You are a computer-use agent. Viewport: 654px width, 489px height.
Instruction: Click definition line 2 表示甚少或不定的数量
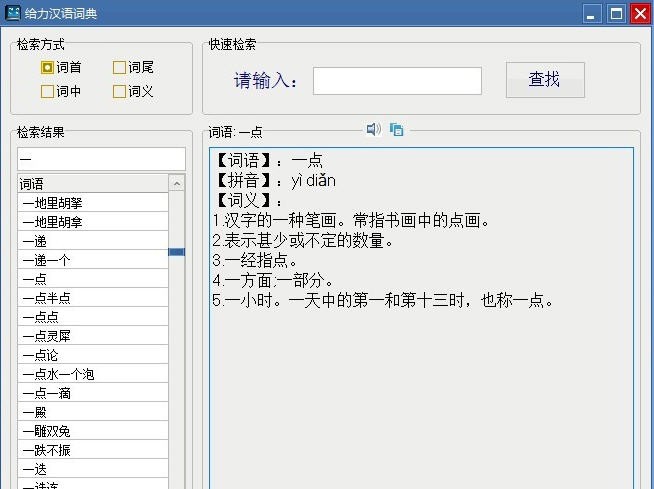point(303,240)
